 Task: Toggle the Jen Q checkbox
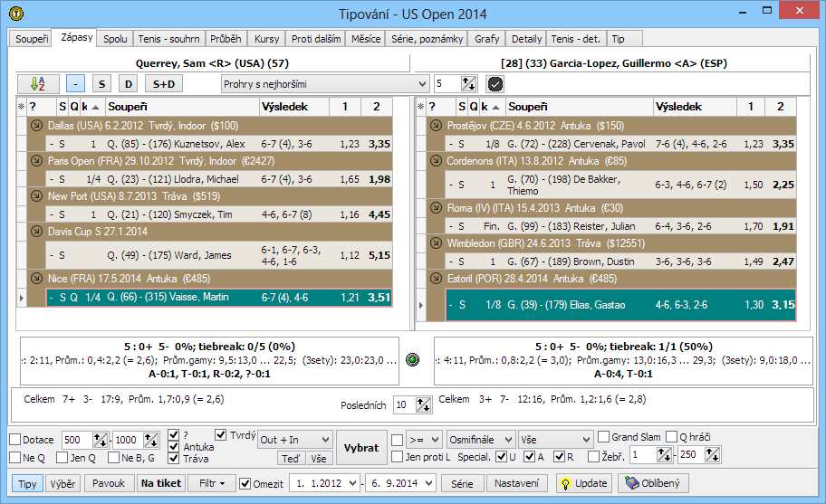[x=62, y=458]
